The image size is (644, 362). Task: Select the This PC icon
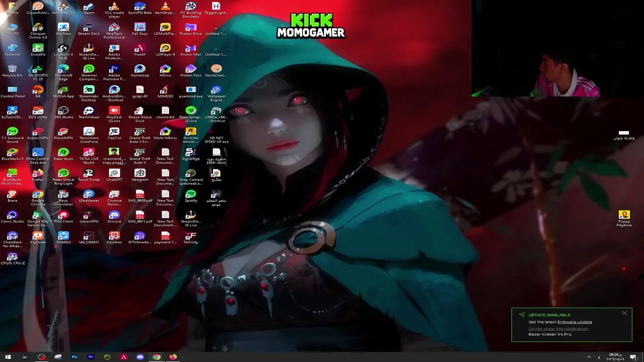13,29
